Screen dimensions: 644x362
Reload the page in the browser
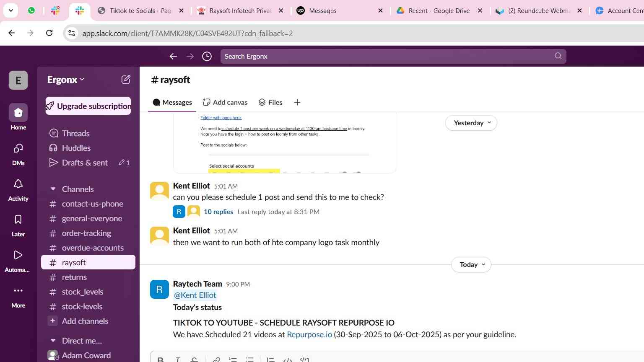pos(49,33)
